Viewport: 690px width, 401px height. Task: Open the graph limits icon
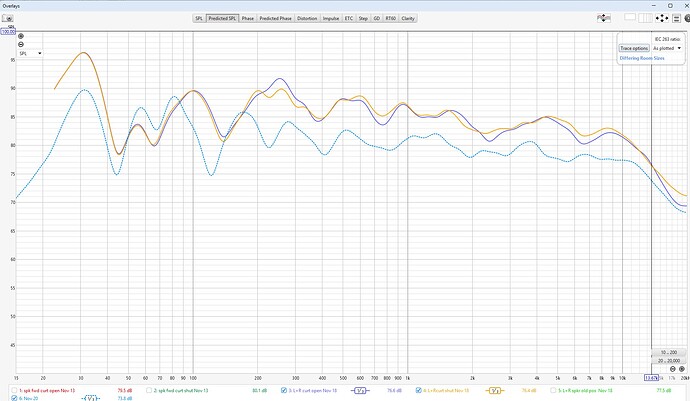coord(678,18)
